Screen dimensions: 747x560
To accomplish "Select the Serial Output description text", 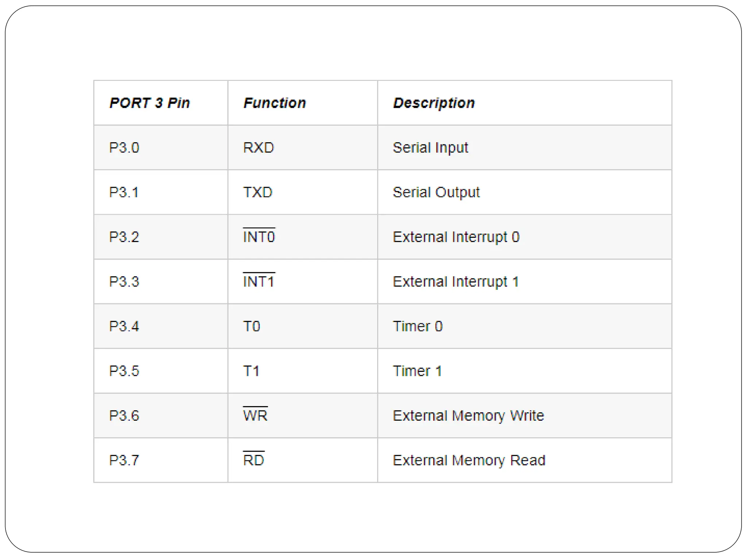I will (x=436, y=192).
